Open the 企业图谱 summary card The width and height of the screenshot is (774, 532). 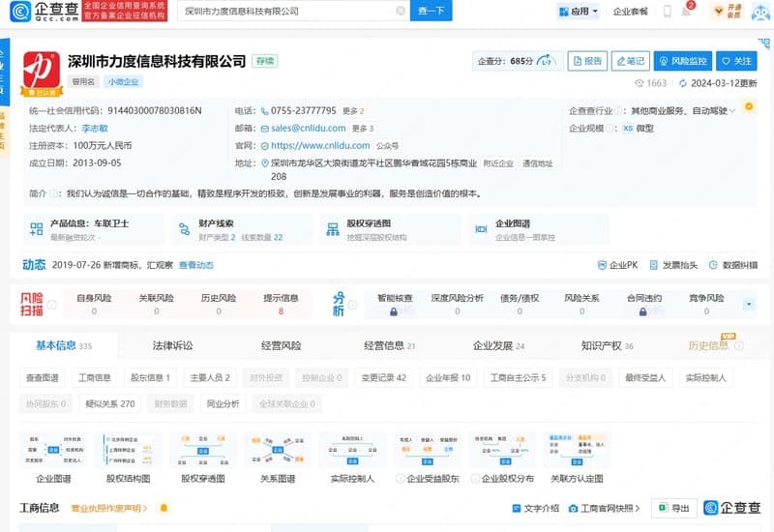[539, 229]
